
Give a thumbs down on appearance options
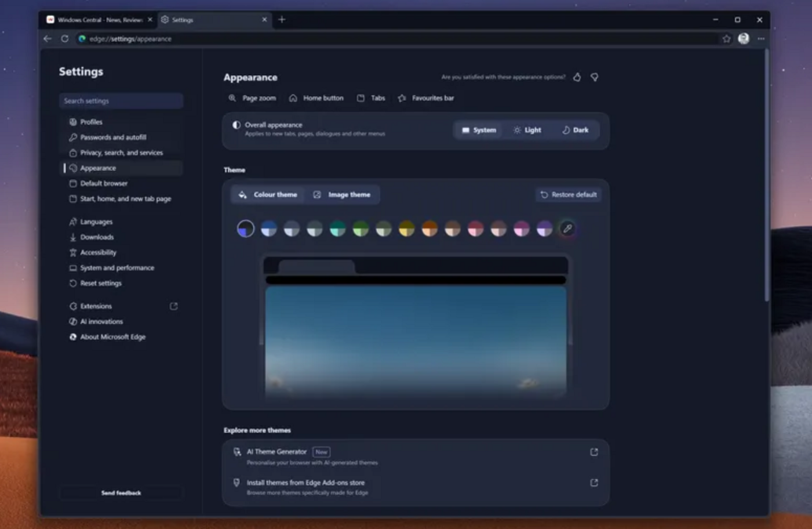(594, 77)
